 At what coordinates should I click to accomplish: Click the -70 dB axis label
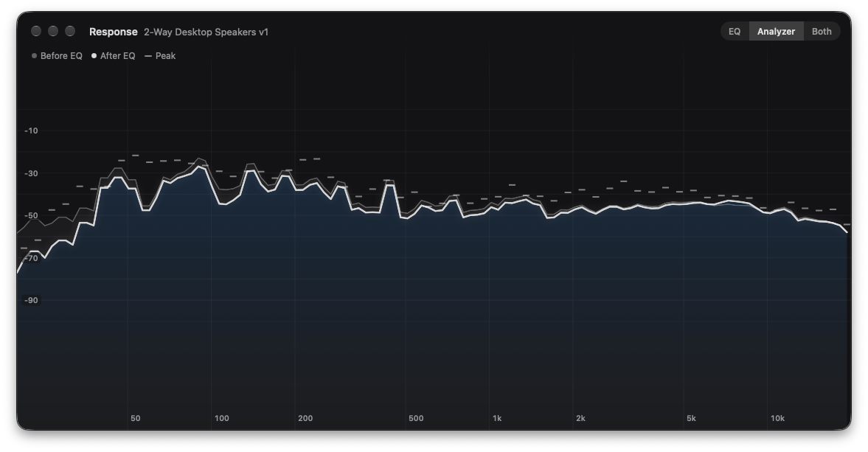coord(31,258)
